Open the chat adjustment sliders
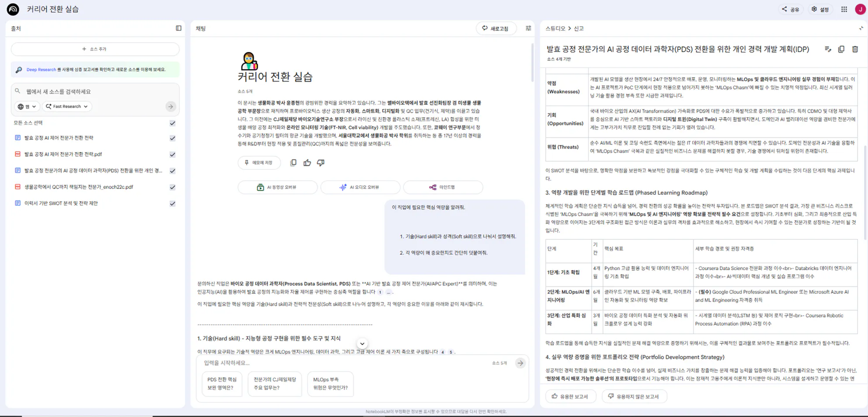Image resolution: width=868 pixels, height=417 pixels. tap(528, 28)
